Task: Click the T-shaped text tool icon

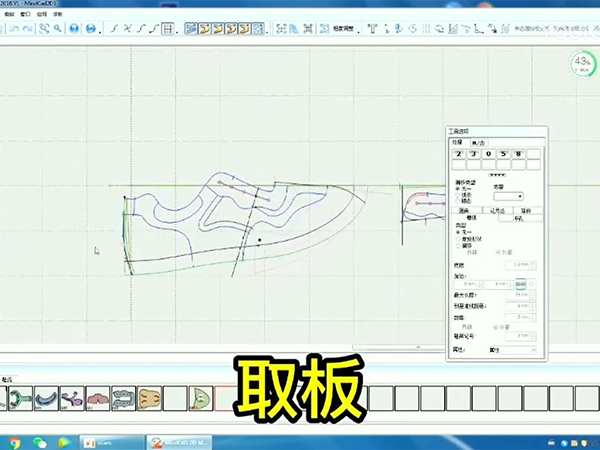Action: (372, 29)
